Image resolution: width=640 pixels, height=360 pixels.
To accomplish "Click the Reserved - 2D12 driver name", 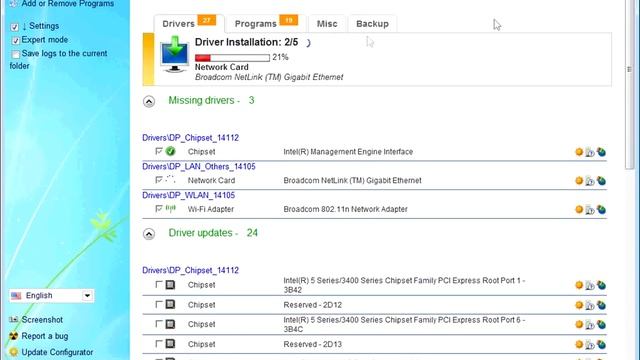I will [313, 305].
